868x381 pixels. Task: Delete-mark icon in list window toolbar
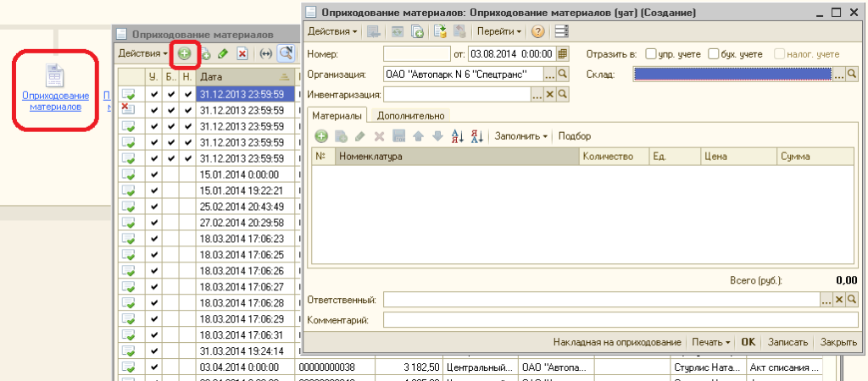click(242, 53)
